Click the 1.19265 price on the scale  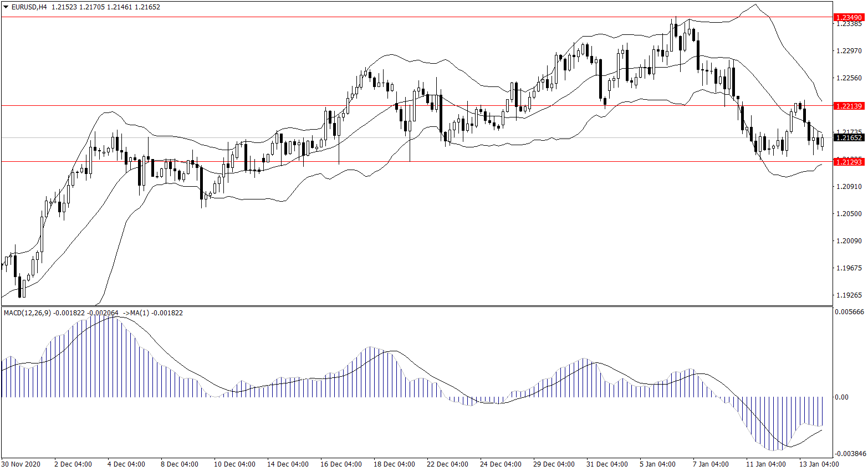tap(849, 295)
